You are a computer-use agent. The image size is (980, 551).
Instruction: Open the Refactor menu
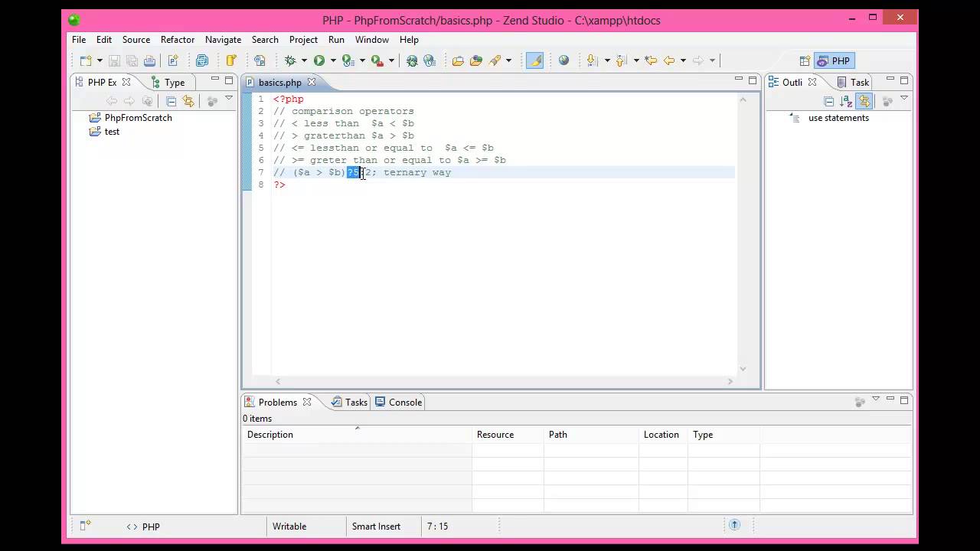point(178,39)
